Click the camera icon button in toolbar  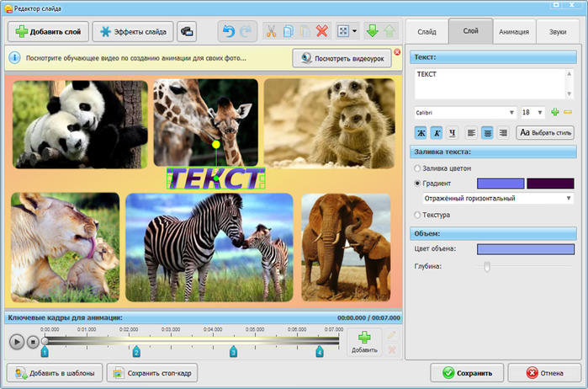click(187, 31)
